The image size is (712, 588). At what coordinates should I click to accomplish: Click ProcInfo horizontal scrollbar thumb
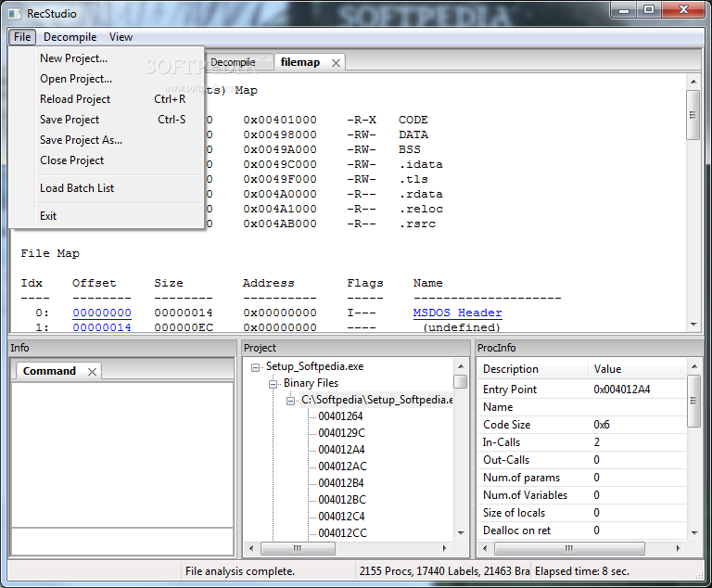(569, 548)
